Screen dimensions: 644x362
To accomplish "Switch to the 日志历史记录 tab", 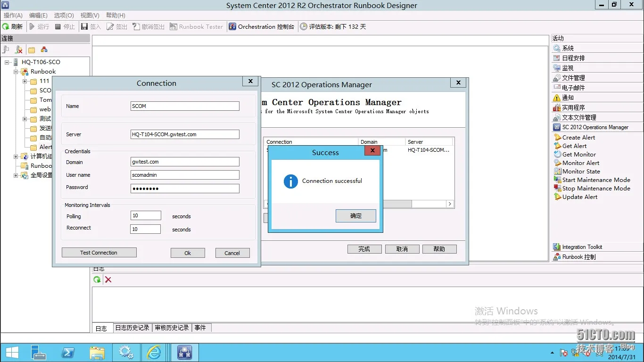I will coord(132,328).
